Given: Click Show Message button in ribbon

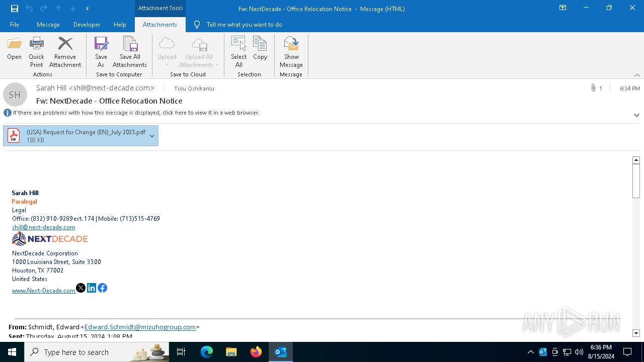Looking at the screenshot, I should point(291,52).
